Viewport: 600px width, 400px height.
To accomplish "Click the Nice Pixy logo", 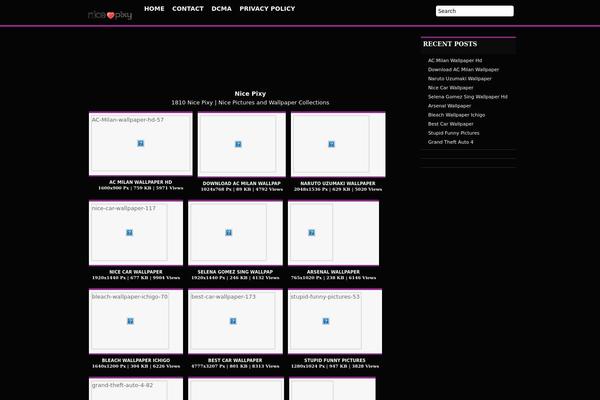I will (x=110, y=15).
